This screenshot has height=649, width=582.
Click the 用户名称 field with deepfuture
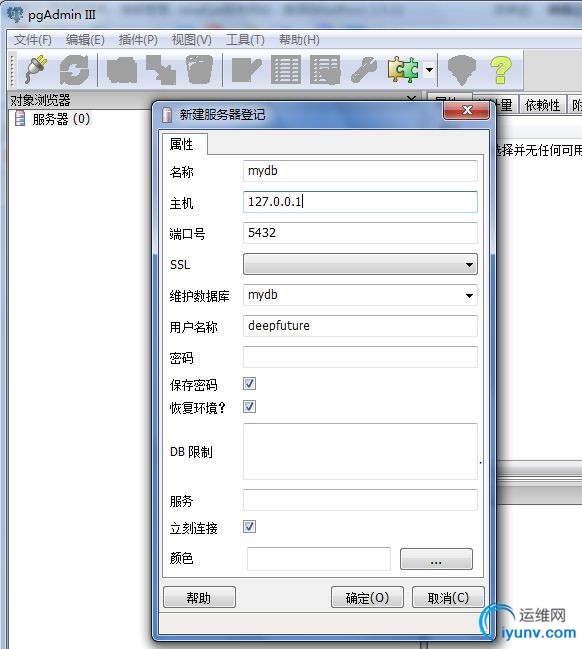[x=360, y=326]
